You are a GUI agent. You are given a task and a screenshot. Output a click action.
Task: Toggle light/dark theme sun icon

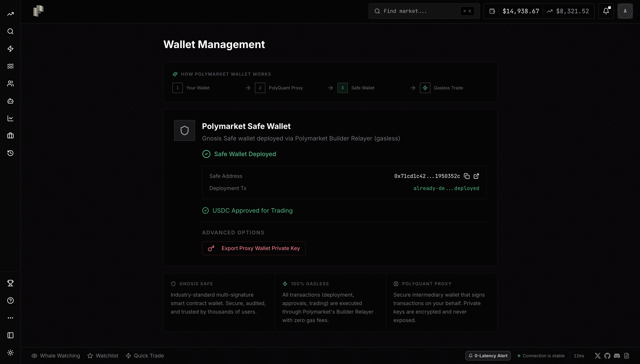[10, 353]
